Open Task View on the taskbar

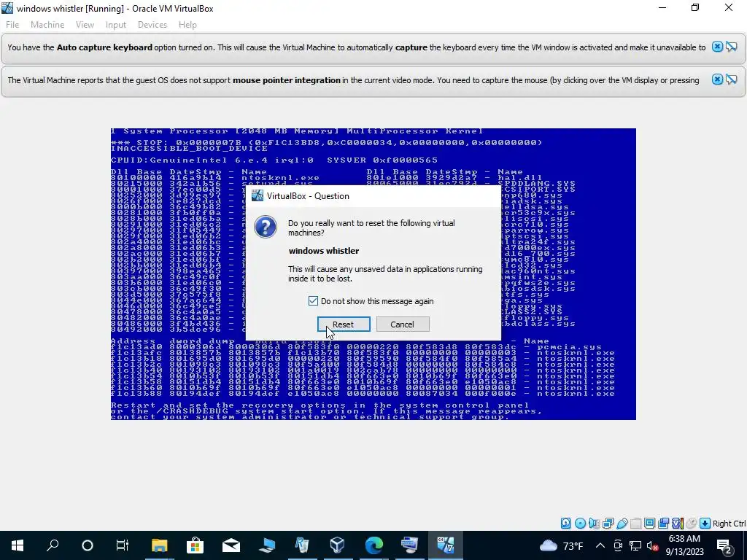tap(123, 545)
